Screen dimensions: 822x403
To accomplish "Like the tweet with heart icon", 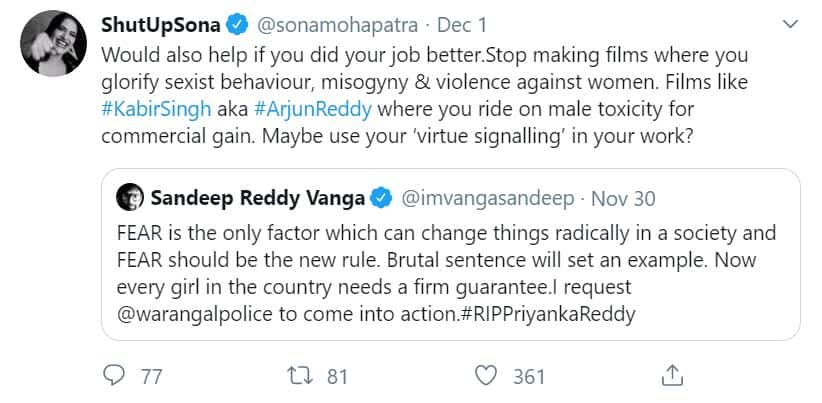I will pos(487,376).
